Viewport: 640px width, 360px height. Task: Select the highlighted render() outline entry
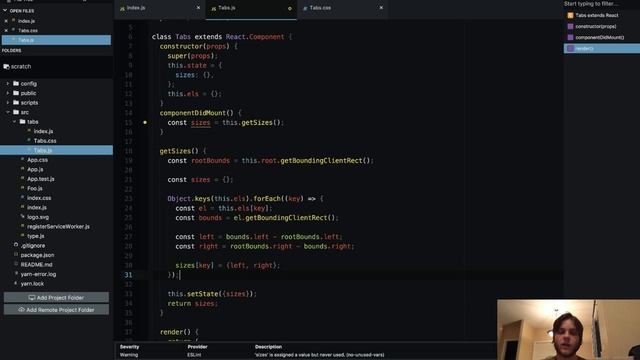[602, 49]
